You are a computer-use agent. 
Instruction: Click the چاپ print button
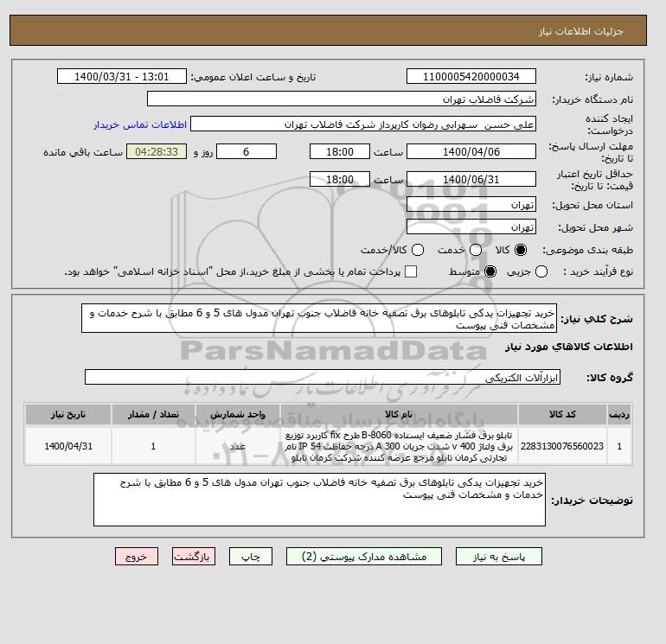251,557
